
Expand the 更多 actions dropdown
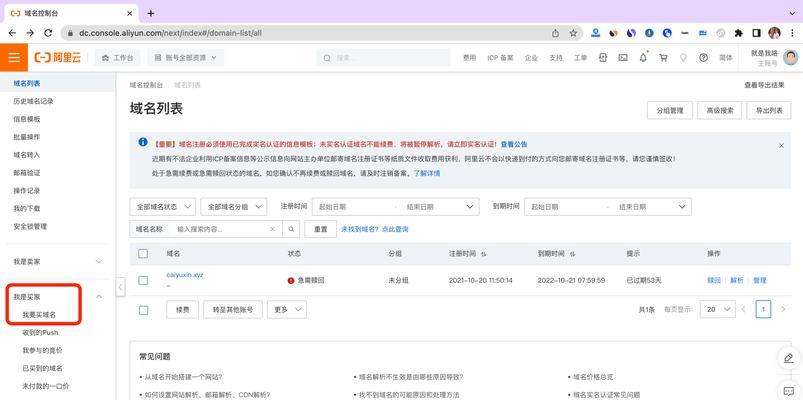click(x=287, y=309)
